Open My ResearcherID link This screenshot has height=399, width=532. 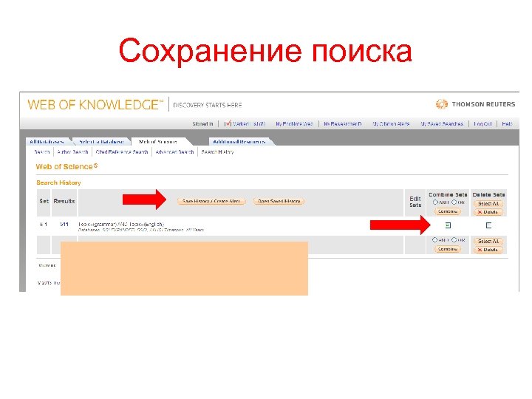(x=343, y=124)
